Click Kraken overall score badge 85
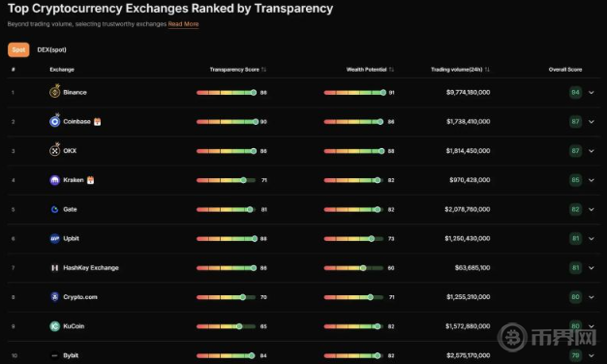 [x=575, y=180]
